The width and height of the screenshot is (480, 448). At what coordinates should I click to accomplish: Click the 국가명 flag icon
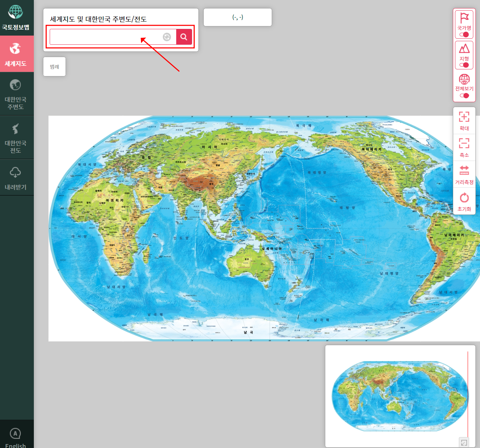point(464,18)
